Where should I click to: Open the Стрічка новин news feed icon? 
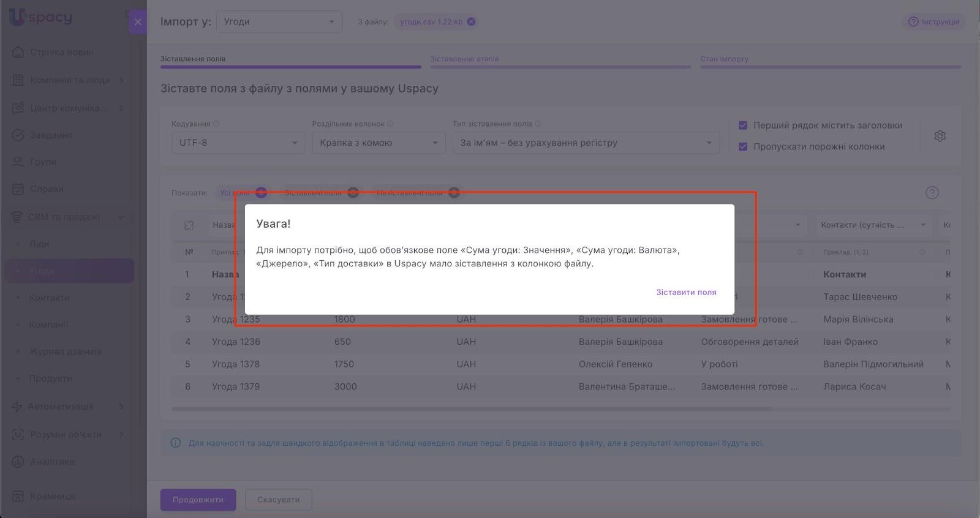18,52
